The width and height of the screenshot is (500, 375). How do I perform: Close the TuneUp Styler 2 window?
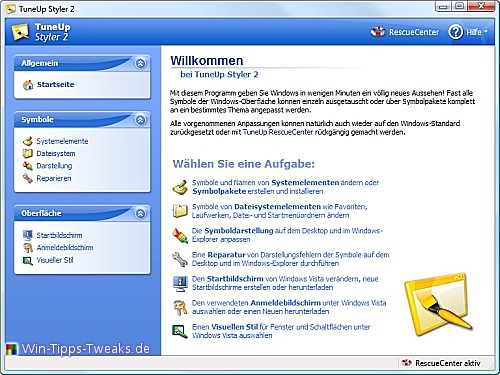tap(481, 7)
